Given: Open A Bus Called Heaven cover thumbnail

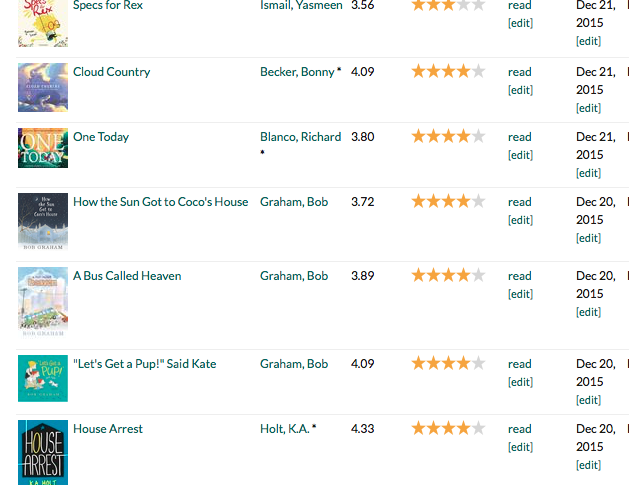Looking at the screenshot, I should (x=43, y=302).
